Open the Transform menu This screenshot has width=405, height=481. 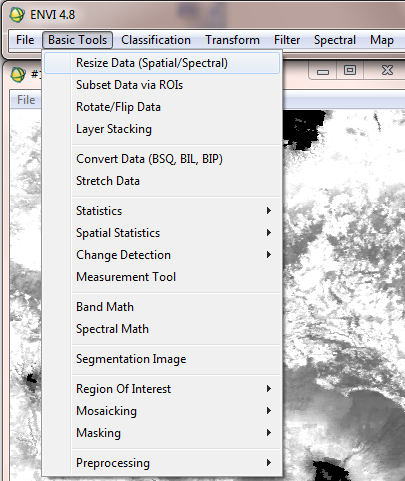pyautogui.click(x=232, y=40)
